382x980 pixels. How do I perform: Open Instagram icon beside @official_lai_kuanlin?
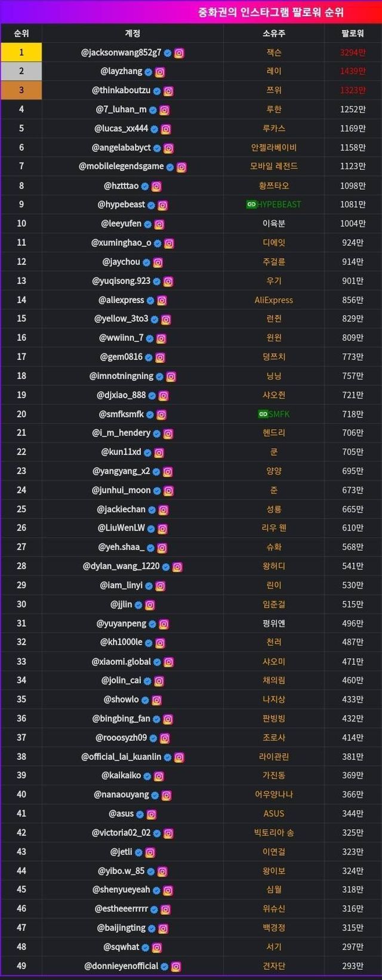(179, 757)
